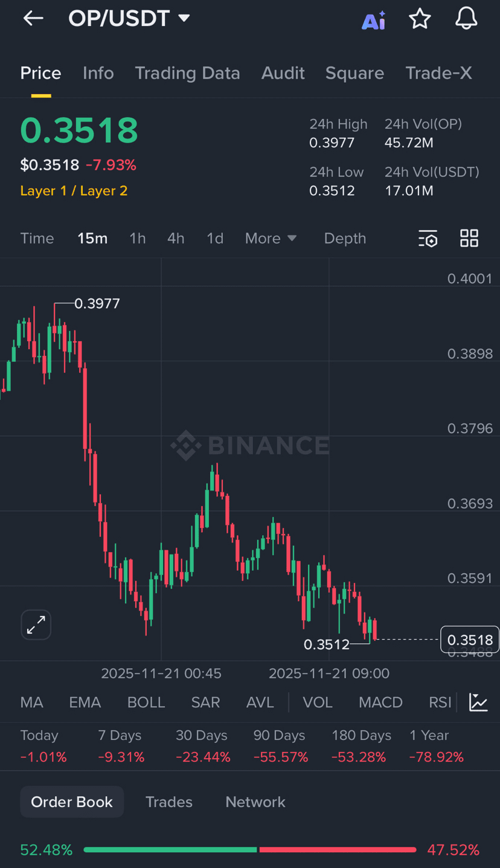Click the 0.3977 high price marker
Screen dimensions: 500x868
(x=97, y=303)
